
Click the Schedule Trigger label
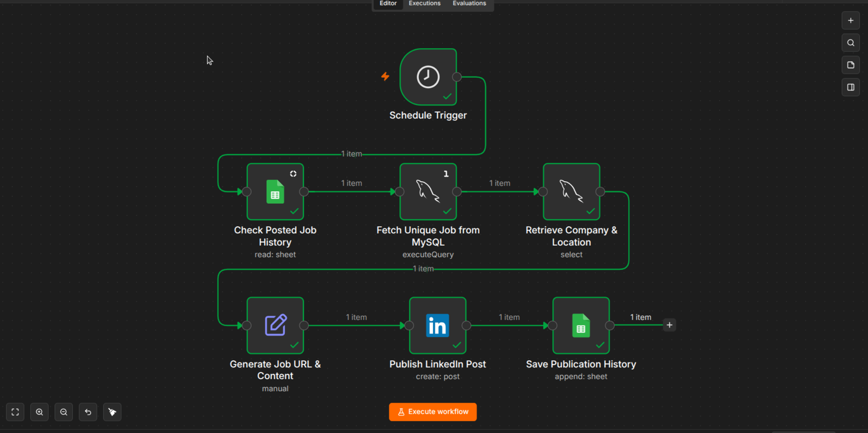tap(428, 115)
